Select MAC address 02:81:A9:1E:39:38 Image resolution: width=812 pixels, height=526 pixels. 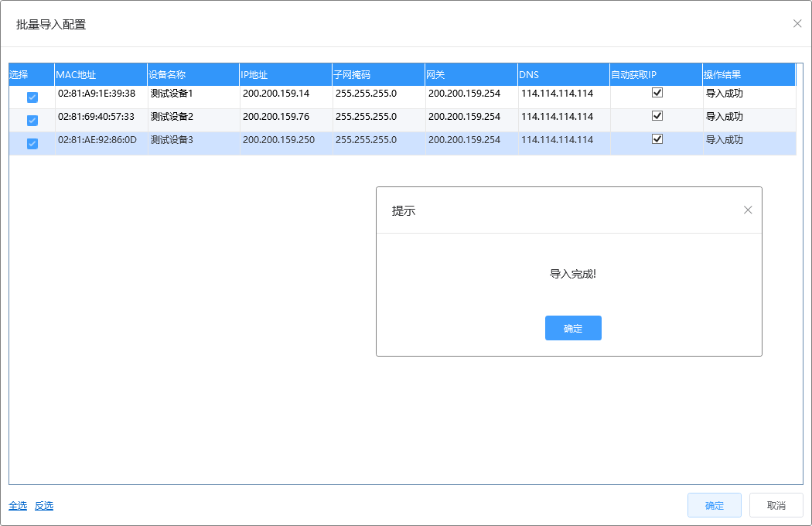point(97,94)
